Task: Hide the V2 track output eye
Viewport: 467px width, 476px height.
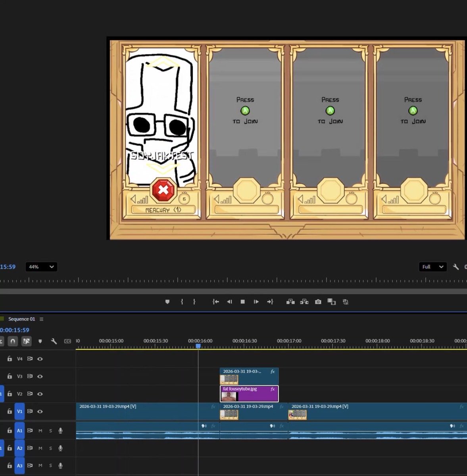Action: click(40, 394)
